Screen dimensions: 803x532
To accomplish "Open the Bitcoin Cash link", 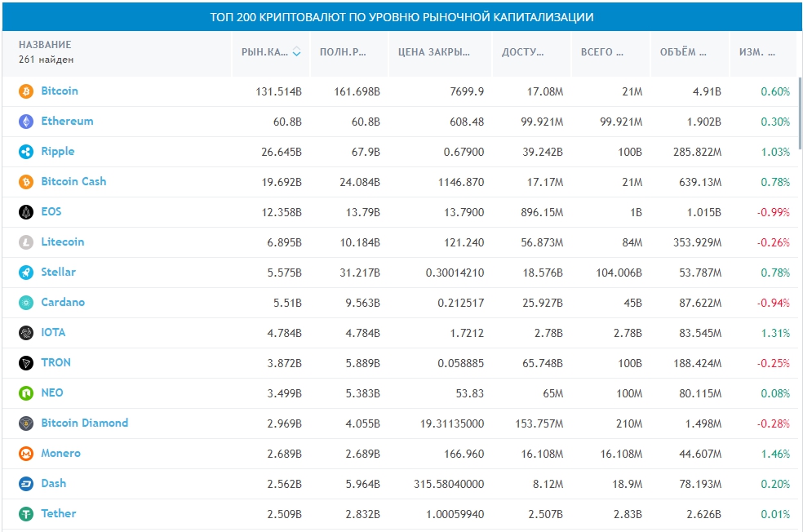I will (x=73, y=181).
